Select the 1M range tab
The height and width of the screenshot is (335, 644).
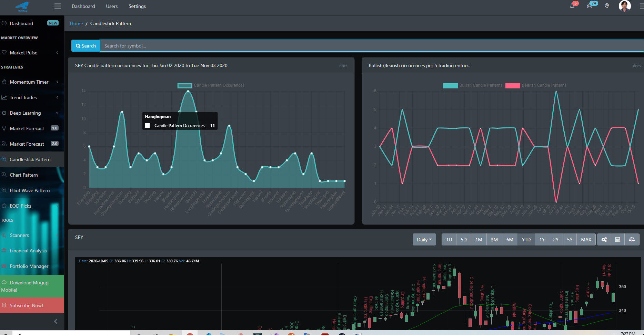479,240
